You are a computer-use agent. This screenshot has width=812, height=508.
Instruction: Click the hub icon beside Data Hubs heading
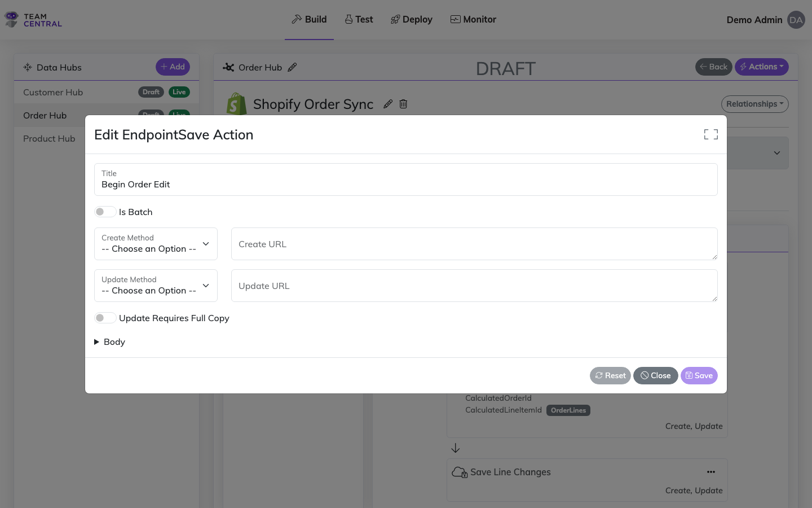27,67
